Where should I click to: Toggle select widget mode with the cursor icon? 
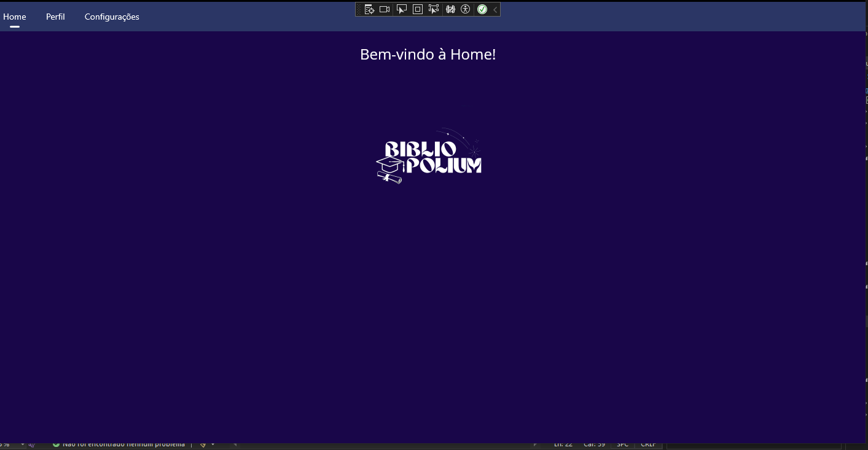click(402, 9)
